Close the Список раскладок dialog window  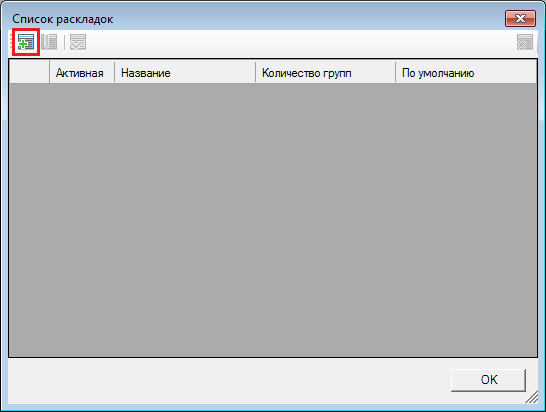coord(520,18)
